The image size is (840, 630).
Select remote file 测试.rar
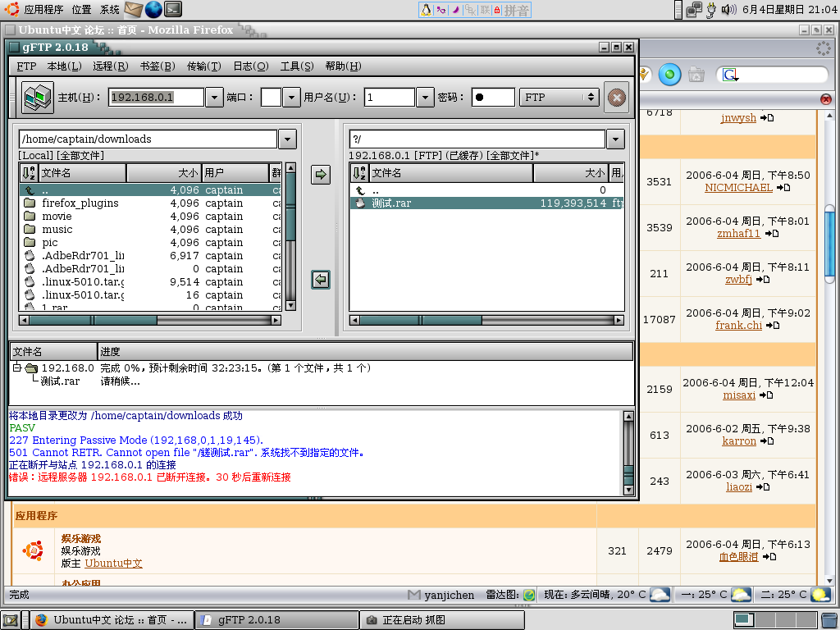[486, 203]
